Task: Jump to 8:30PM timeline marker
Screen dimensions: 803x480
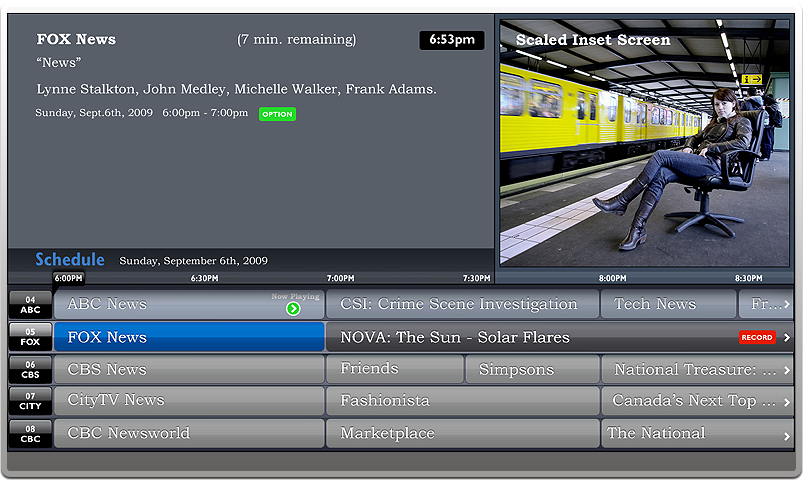Action: pos(748,278)
